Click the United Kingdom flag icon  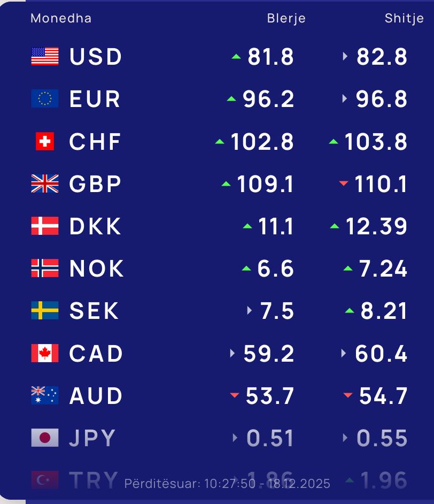click(x=45, y=184)
